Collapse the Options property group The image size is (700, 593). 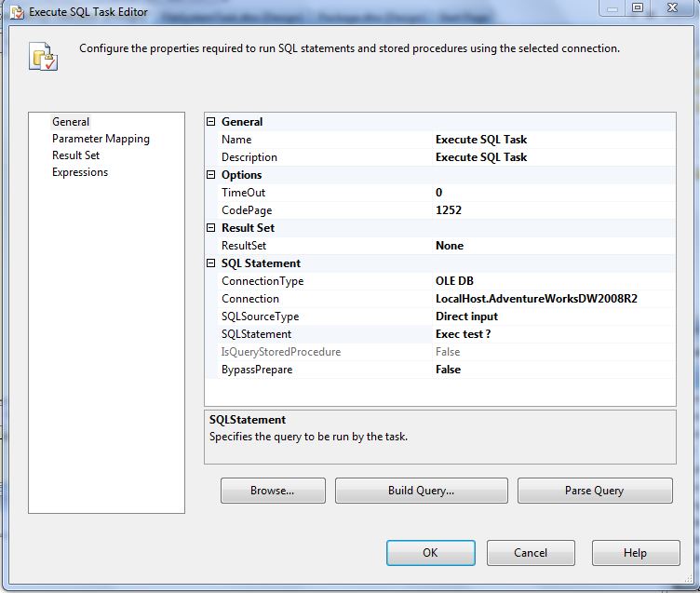(x=211, y=175)
